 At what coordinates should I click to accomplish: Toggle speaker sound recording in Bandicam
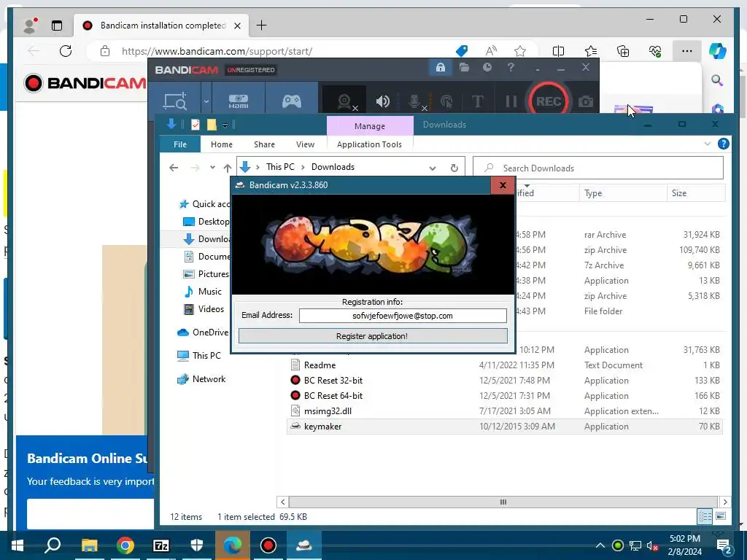(382, 101)
